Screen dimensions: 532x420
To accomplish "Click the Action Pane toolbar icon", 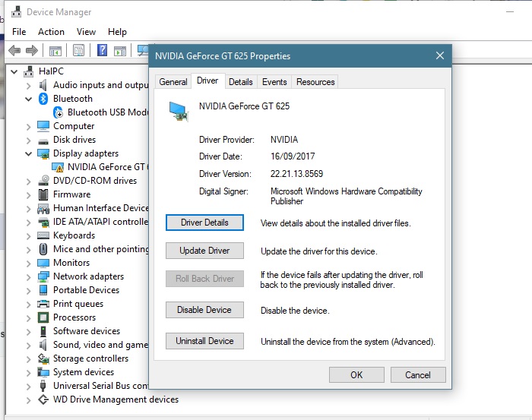I will click(120, 51).
